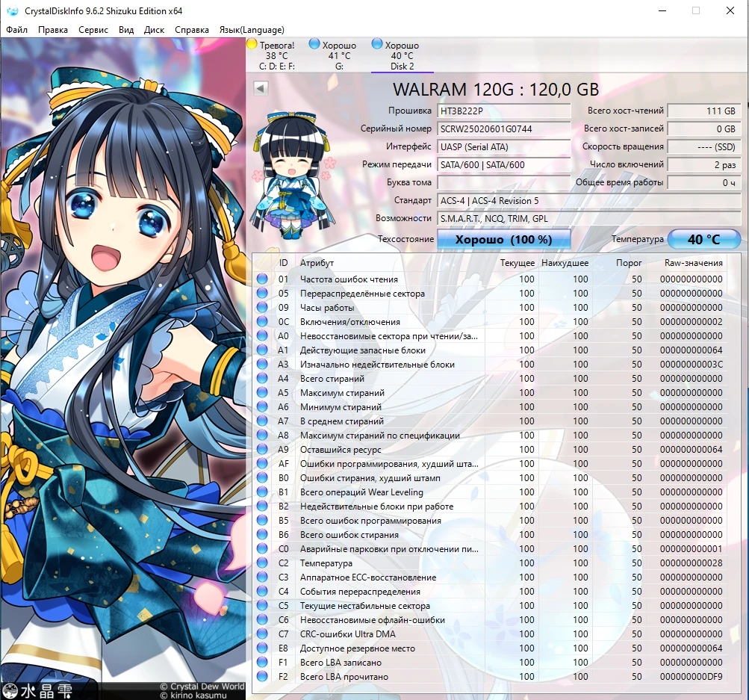The image size is (749, 700).
Task: Click the chibi Shizuku character thumbnail
Action: tap(292, 174)
